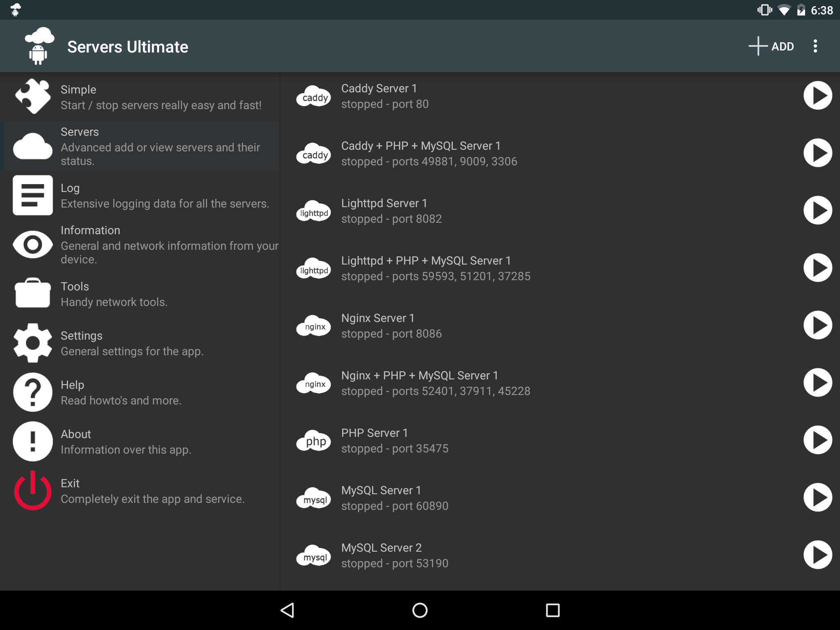
Task: Start Caddy + PHP + MySQL Server 1
Action: pos(817,153)
